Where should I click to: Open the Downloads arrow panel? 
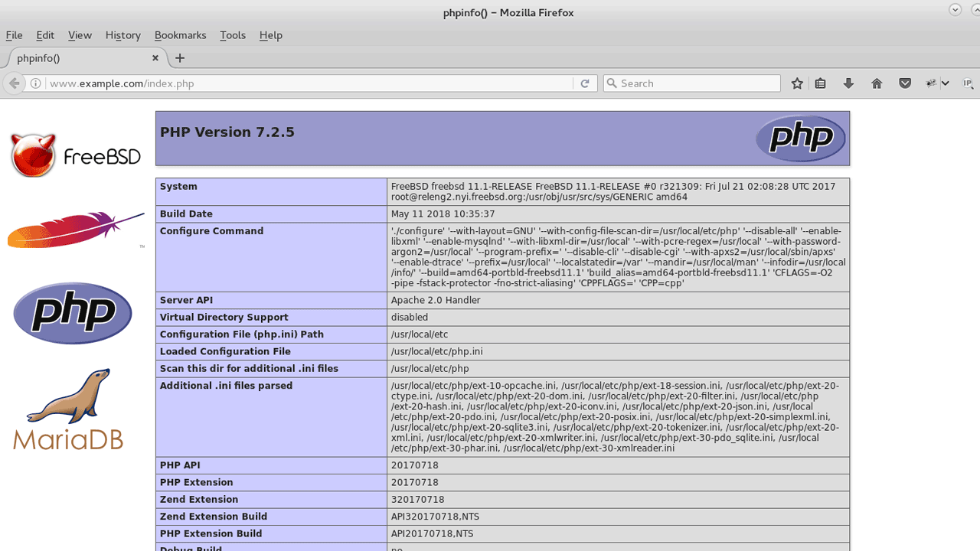point(848,83)
